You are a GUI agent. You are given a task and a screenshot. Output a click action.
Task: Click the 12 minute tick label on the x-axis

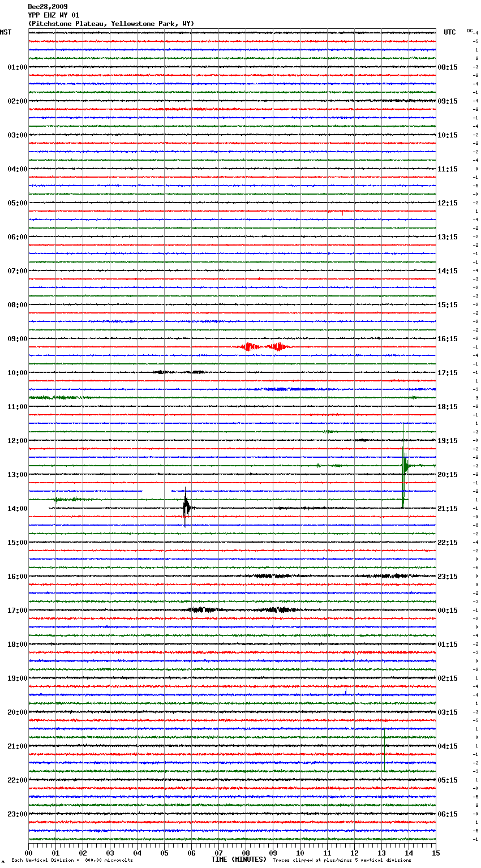click(354, 853)
